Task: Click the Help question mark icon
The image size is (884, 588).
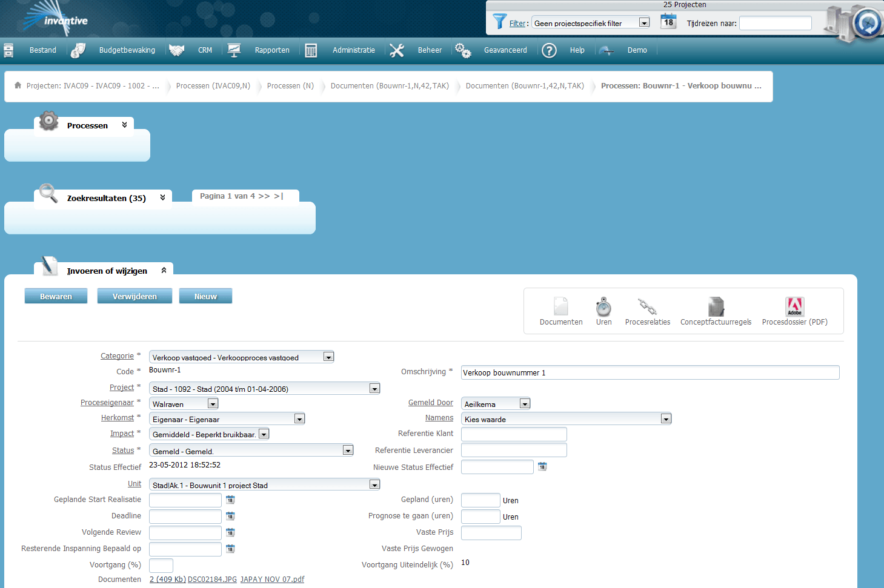Action: (x=549, y=50)
